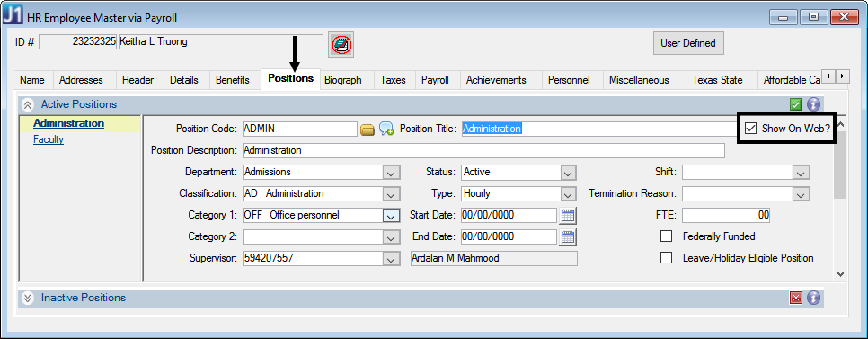
Task: Enable Leave/Holiday Eligible Position checkbox
Action: tap(667, 258)
